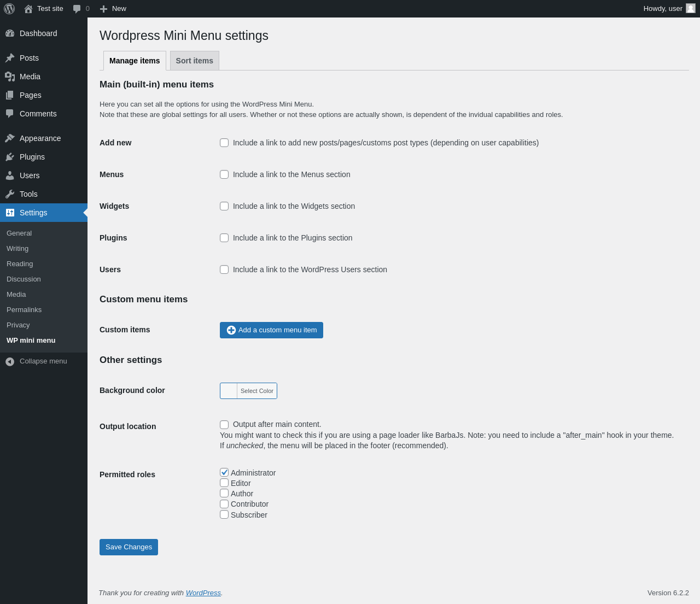This screenshot has width=700, height=604.
Task: Open the Howdy, user account menu
Action: click(x=669, y=9)
